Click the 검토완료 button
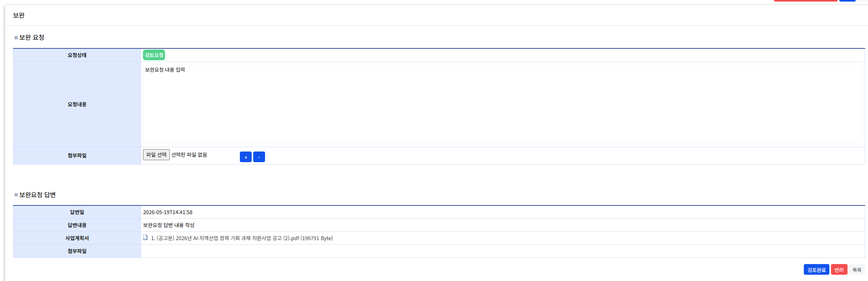The width and height of the screenshot is (868, 281). (816, 270)
